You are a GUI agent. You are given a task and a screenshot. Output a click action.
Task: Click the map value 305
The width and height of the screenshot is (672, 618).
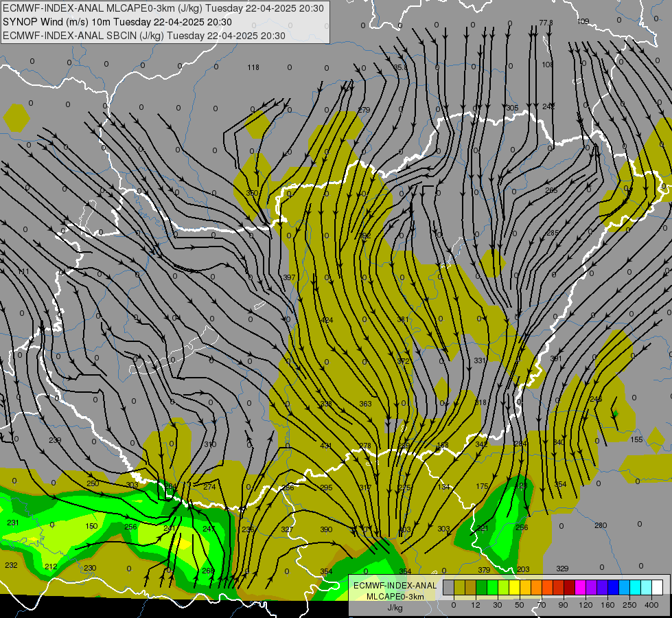(512, 108)
